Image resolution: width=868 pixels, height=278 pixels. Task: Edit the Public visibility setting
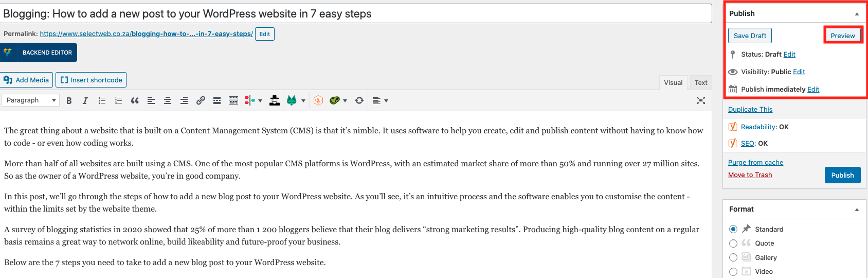click(799, 72)
